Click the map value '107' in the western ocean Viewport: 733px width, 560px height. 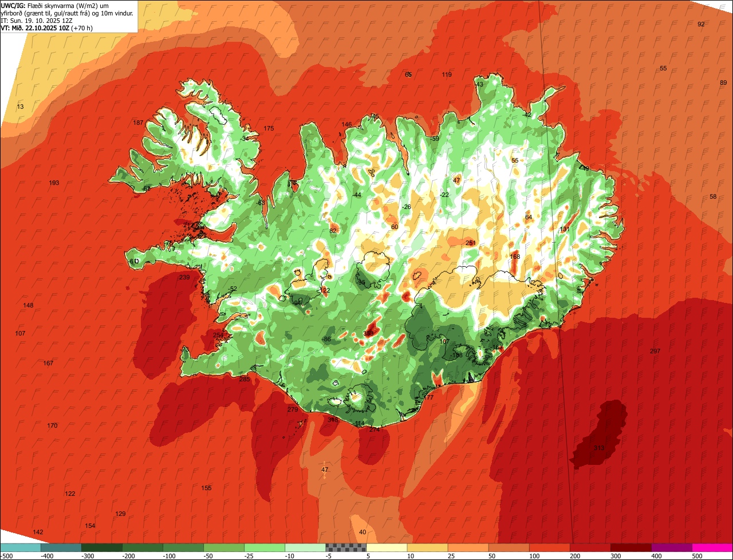click(20, 333)
